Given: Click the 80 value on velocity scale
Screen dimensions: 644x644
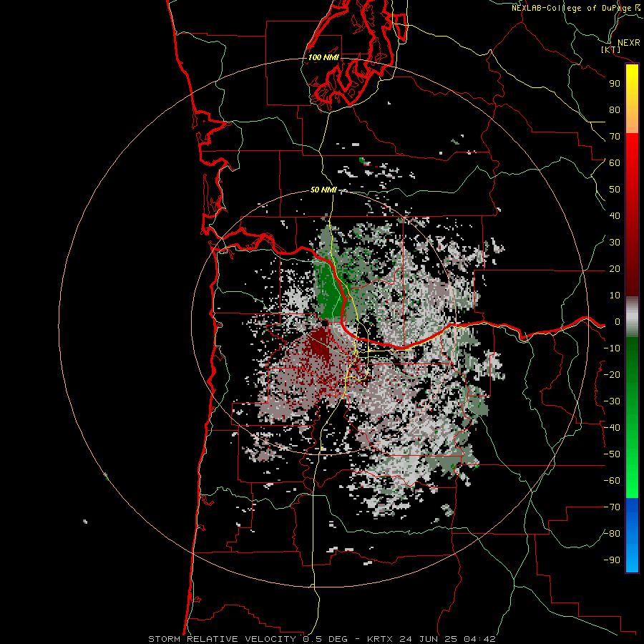Looking at the screenshot, I should coord(615,109).
